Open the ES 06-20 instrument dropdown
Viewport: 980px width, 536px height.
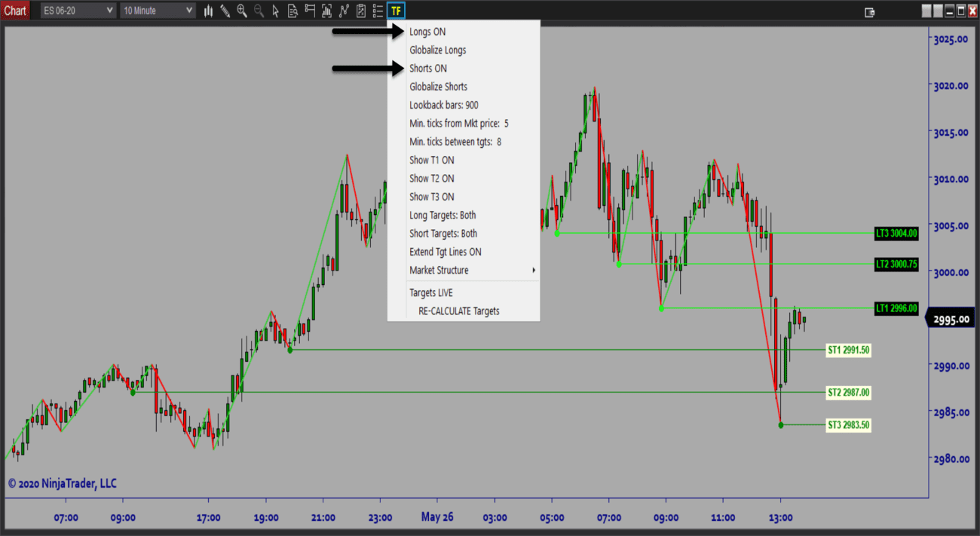(x=78, y=11)
